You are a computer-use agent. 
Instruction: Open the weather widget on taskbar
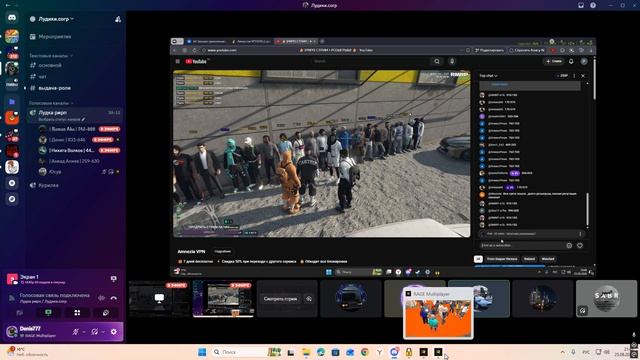27,352
